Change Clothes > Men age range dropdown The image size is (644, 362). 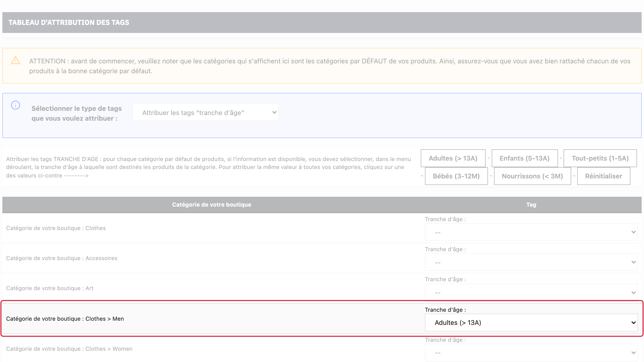(531, 323)
